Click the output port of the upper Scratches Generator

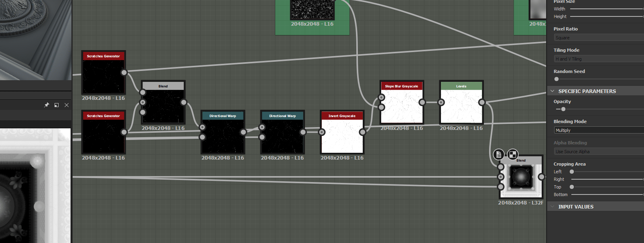(124, 73)
